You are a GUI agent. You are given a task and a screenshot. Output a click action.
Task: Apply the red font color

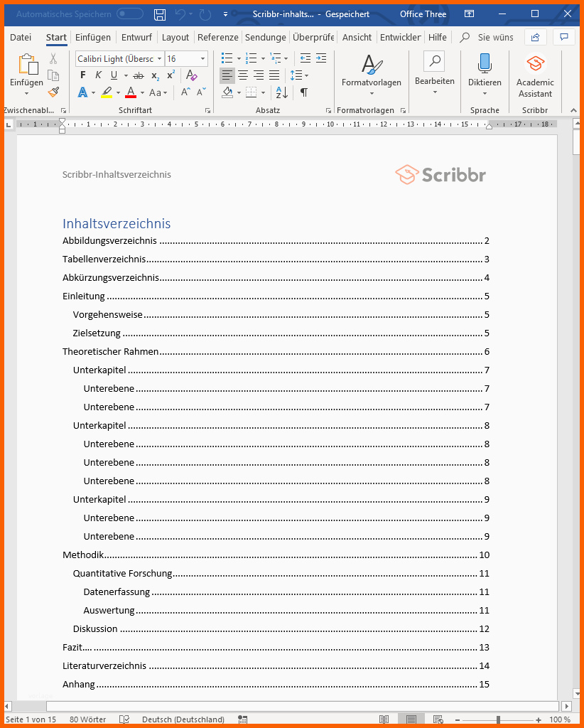(x=131, y=92)
